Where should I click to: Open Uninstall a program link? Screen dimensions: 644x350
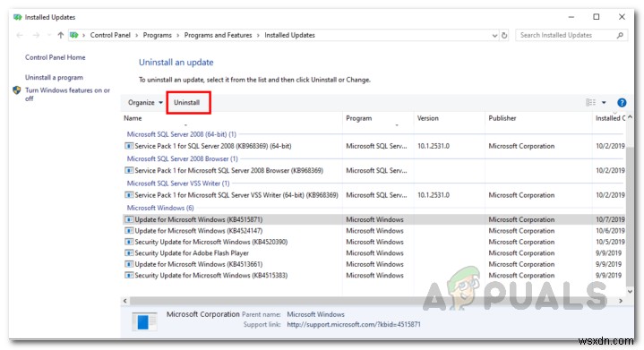[54, 78]
